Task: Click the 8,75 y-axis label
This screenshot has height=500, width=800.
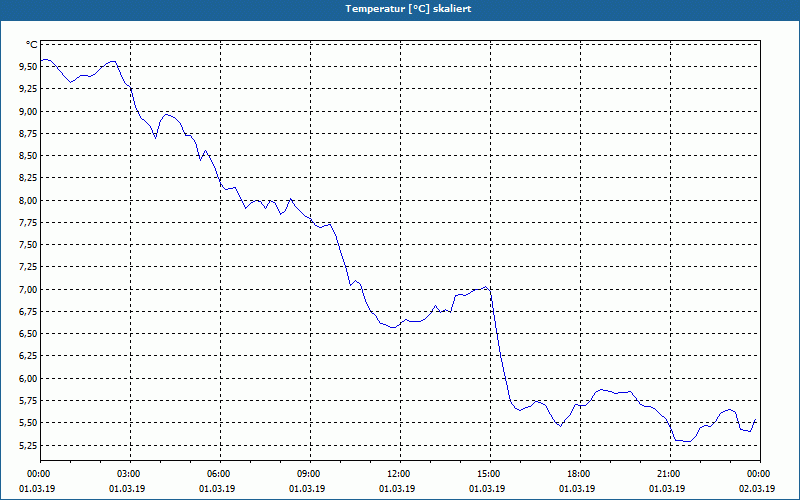Action: click(29, 134)
